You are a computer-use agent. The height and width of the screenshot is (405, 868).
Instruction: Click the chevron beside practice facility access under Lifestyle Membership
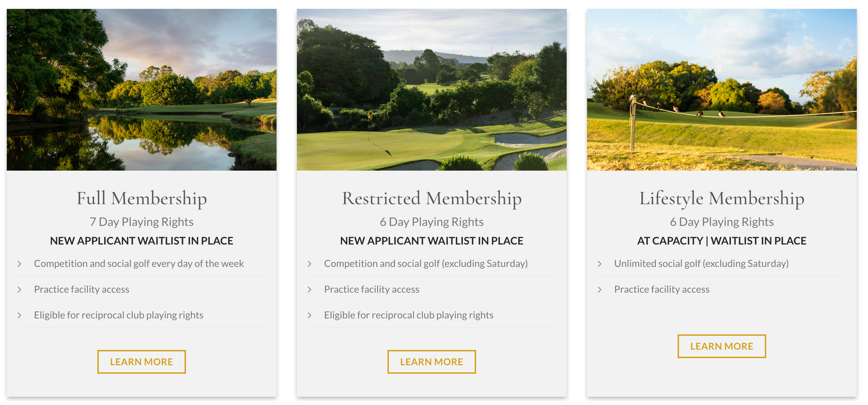[x=600, y=289]
